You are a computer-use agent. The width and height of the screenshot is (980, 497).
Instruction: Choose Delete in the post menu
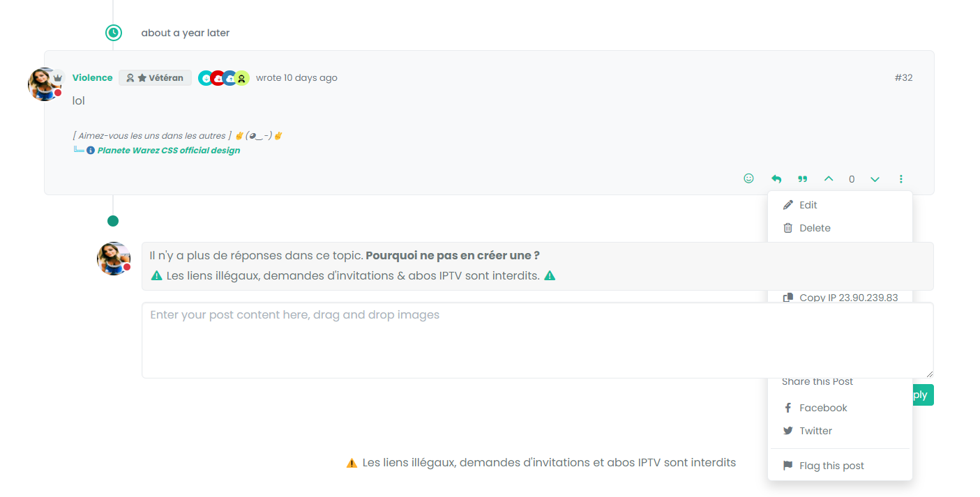814,228
